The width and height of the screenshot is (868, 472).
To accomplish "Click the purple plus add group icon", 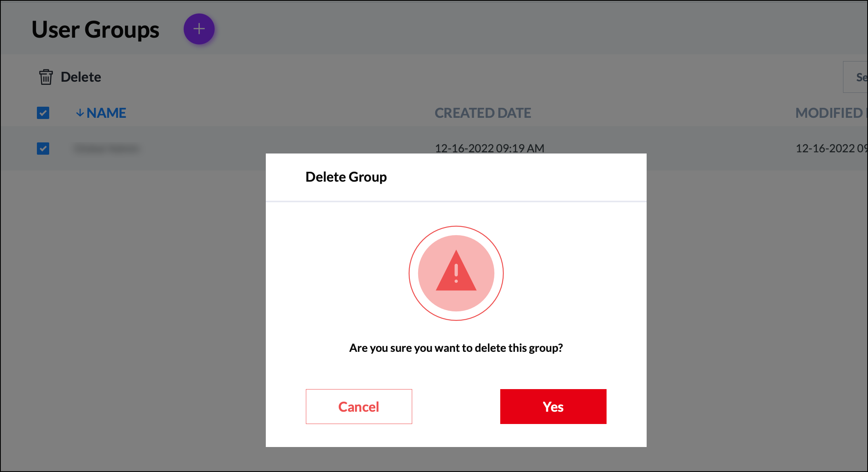I will [x=199, y=29].
